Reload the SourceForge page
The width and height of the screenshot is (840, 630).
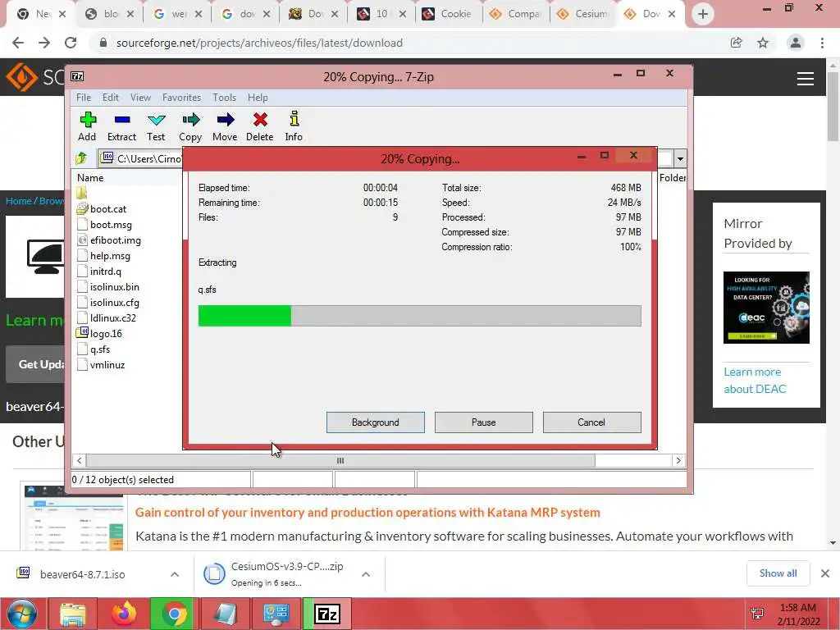point(71,43)
